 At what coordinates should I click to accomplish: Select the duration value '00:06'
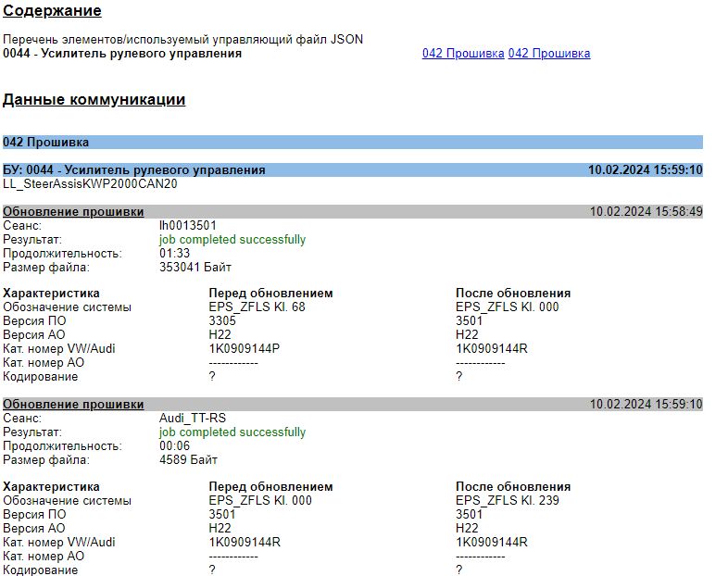coord(174,445)
